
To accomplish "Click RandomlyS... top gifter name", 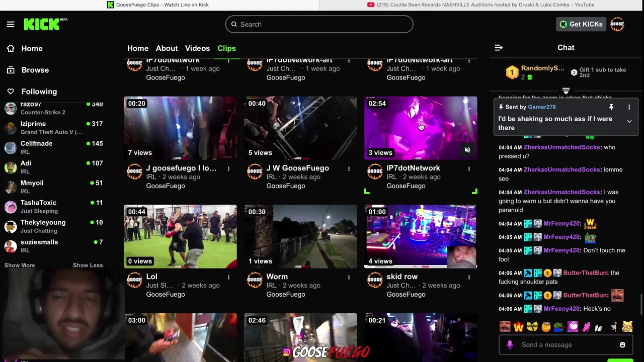I will [x=542, y=68].
